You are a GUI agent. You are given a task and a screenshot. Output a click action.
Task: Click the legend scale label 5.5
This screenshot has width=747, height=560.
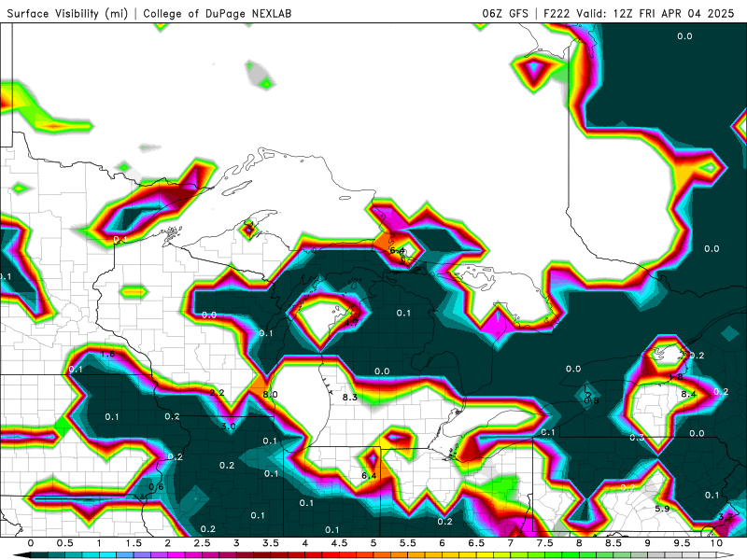coord(408,543)
